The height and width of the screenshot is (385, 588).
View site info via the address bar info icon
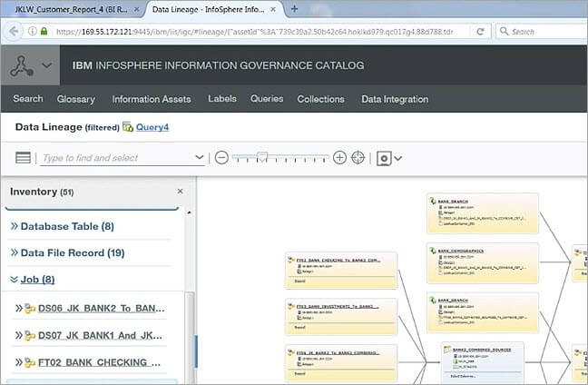pyautogui.click(x=33, y=31)
